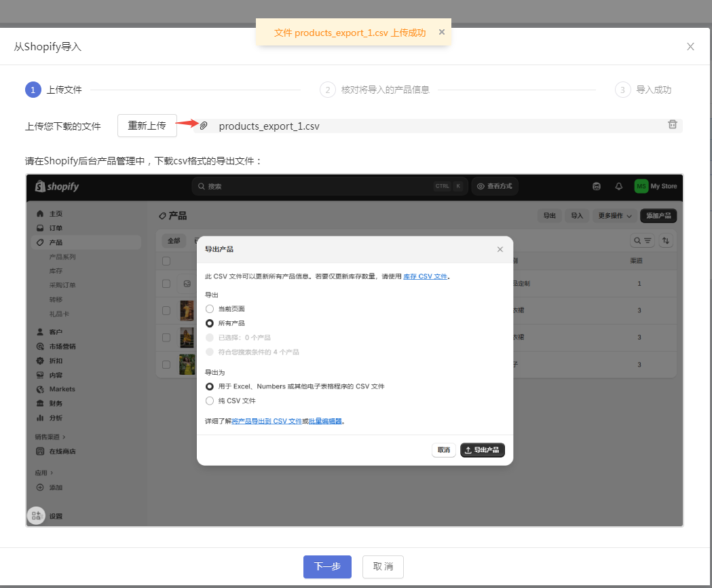Select step 2 核对将导入的产品信息
Viewport: 712px width, 588px height.
pos(375,90)
